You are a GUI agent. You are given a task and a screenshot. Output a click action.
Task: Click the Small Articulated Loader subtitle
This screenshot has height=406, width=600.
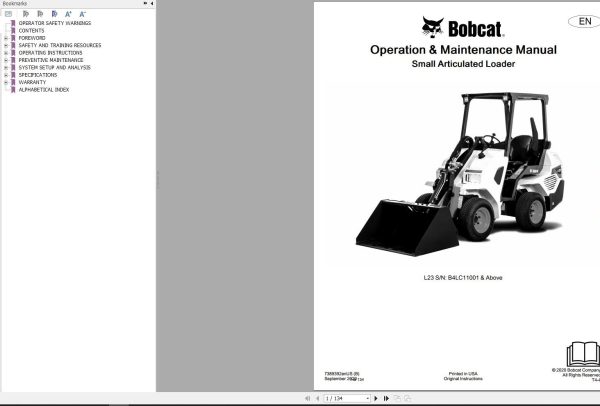pyautogui.click(x=463, y=64)
